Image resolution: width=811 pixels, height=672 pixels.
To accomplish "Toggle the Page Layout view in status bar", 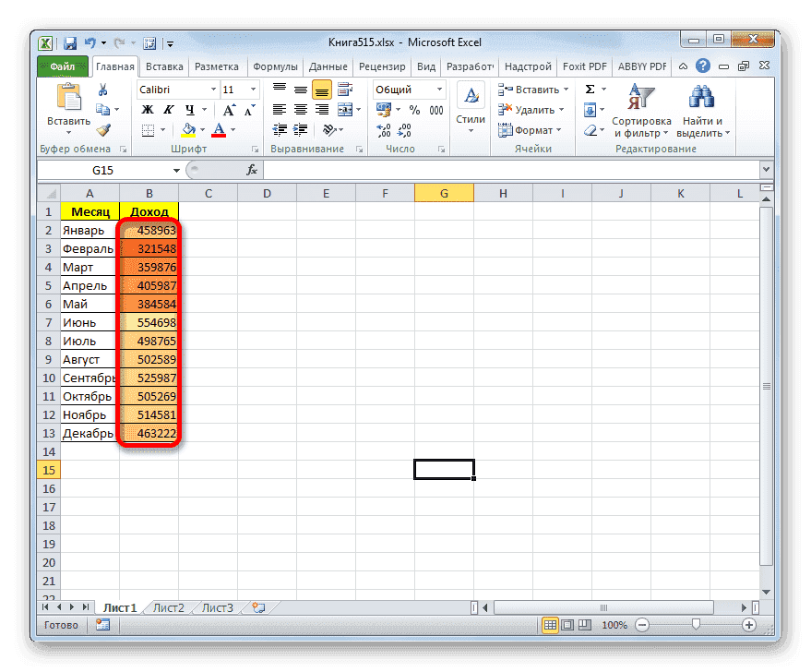I will [x=566, y=625].
